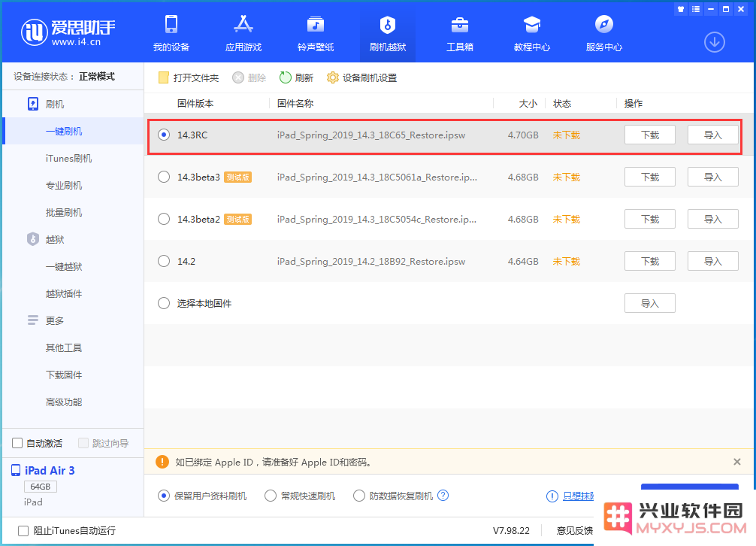Toggle 跳过向导 checkbox
Viewport: 756px width, 546px height.
(x=83, y=443)
